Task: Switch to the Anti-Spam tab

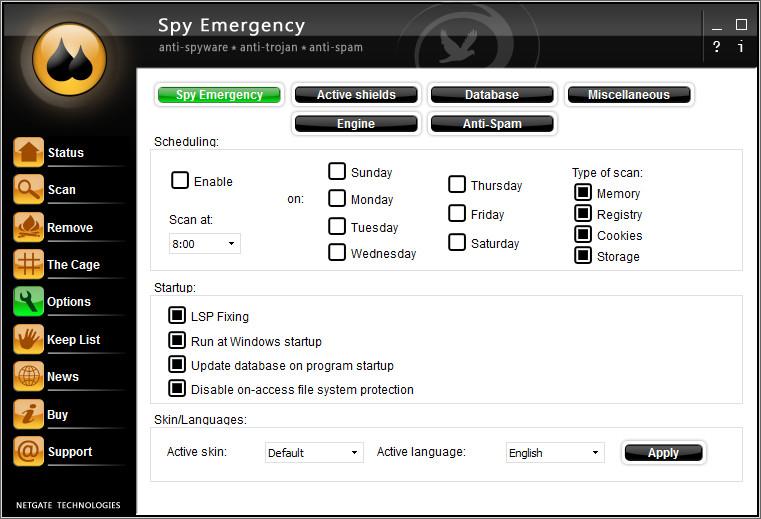Action: (x=492, y=124)
